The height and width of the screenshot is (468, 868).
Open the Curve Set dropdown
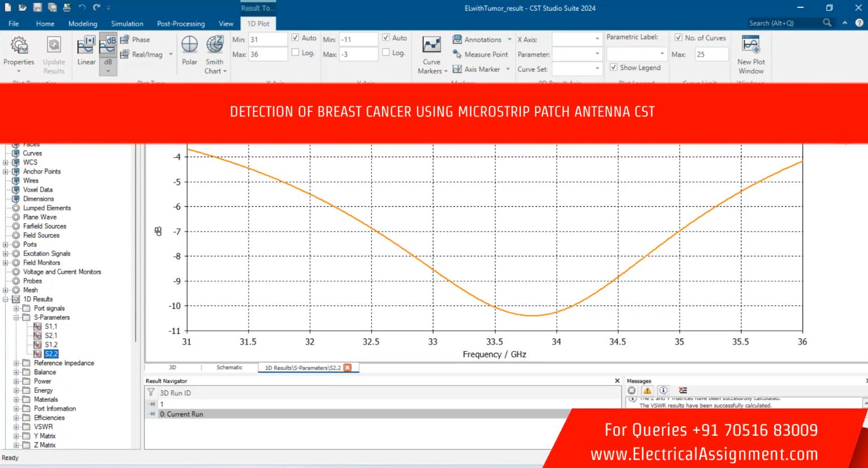point(597,69)
